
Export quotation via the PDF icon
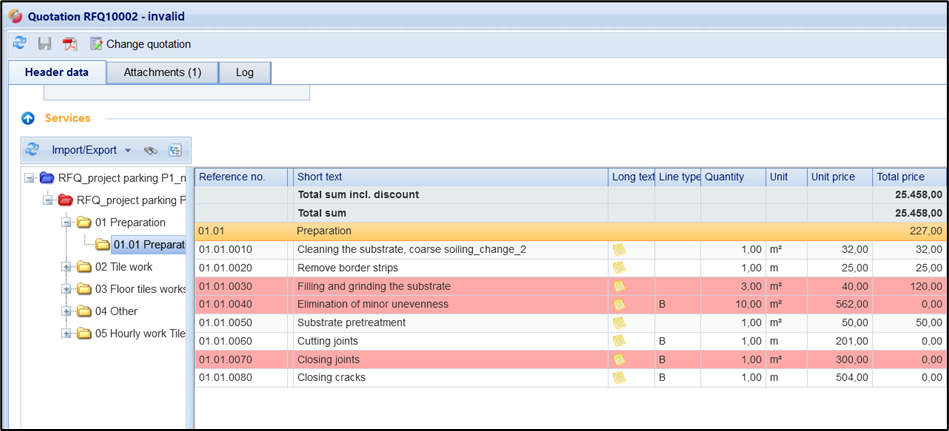[70, 44]
